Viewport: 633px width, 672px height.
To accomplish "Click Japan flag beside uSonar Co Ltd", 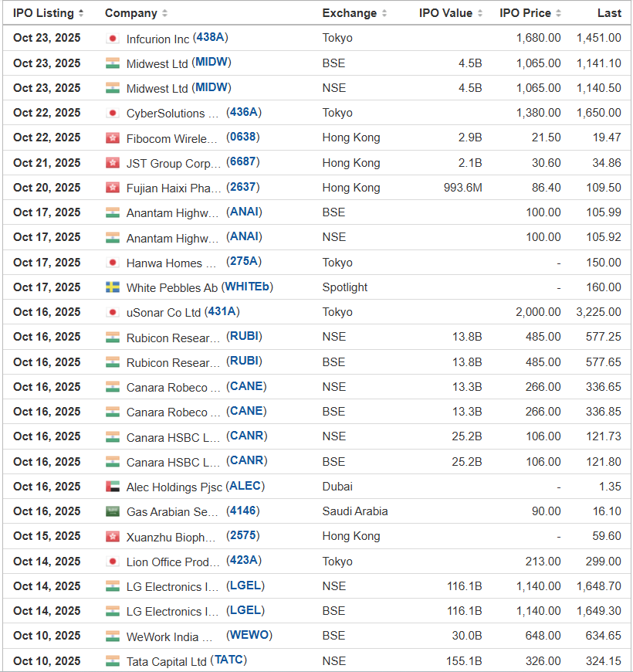I will click(113, 312).
